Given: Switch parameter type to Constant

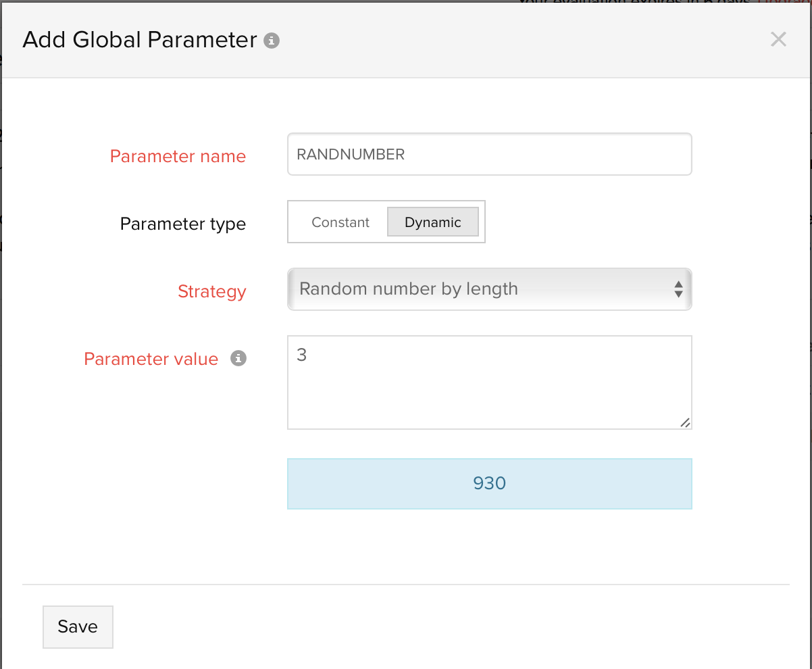Looking at the screenshot, I should tap(340, 222).
